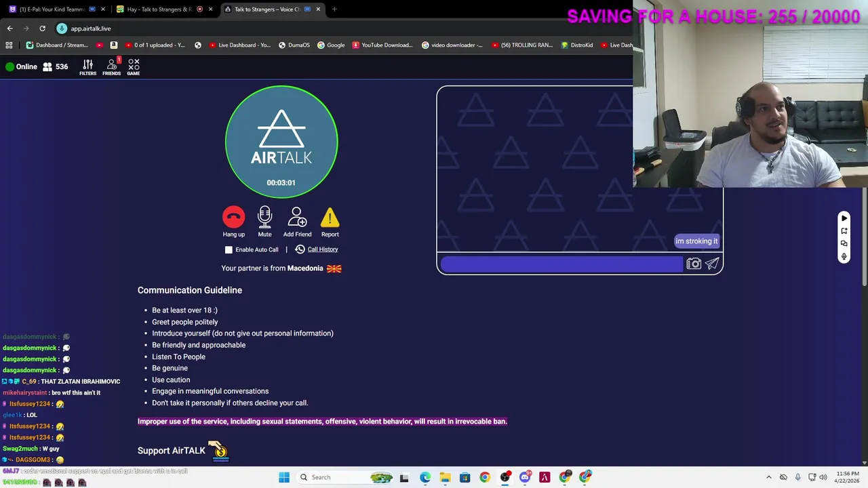This screenshot has height=488, width=868.
Task: Hang up the current call
Action: [233, 222]
